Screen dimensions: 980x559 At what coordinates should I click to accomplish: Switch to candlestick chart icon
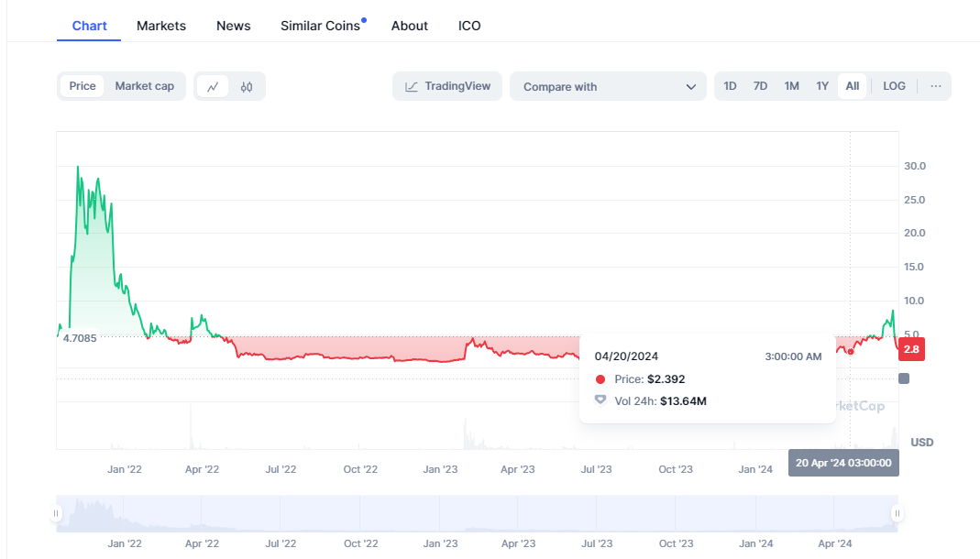247,87
